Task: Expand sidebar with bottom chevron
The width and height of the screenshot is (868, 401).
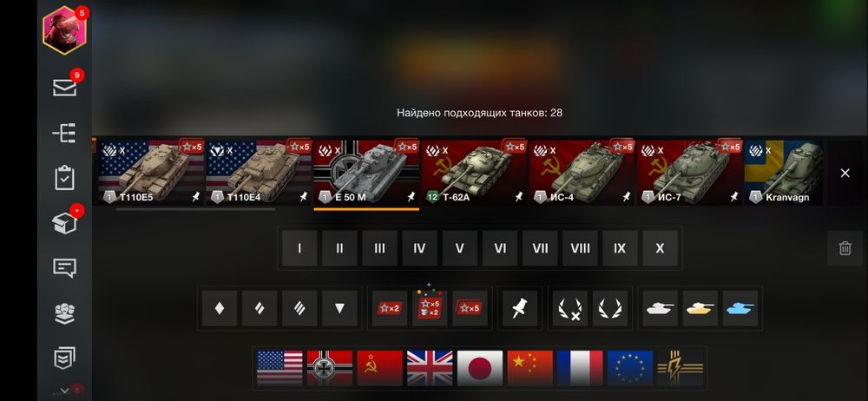Action: coord(65,391)
